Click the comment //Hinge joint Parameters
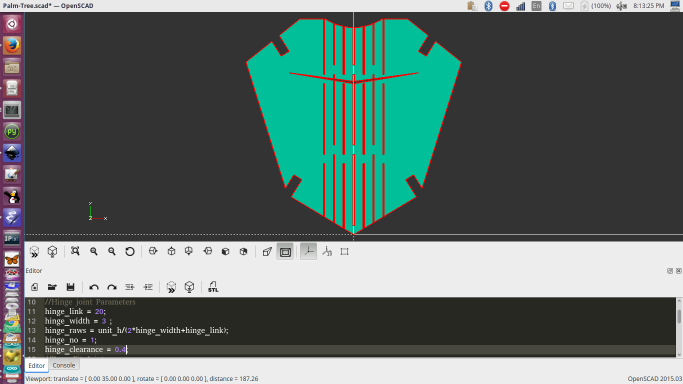This screenshot has height=384, width=683. click(90, 302)
